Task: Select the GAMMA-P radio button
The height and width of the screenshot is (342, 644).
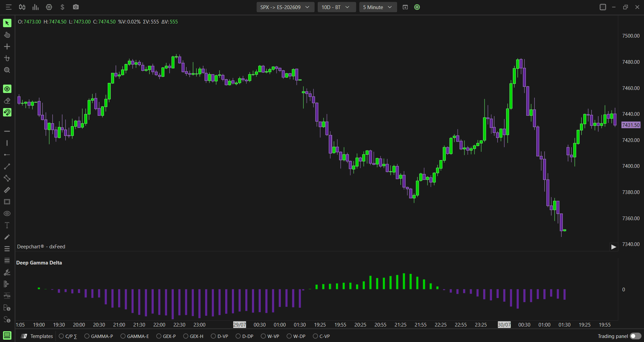Action: [x=87, y=336]
